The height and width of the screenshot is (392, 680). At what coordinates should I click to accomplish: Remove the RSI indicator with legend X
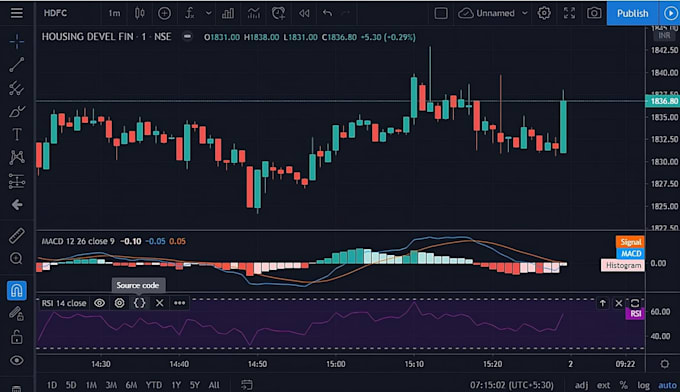tap(160, 303)
